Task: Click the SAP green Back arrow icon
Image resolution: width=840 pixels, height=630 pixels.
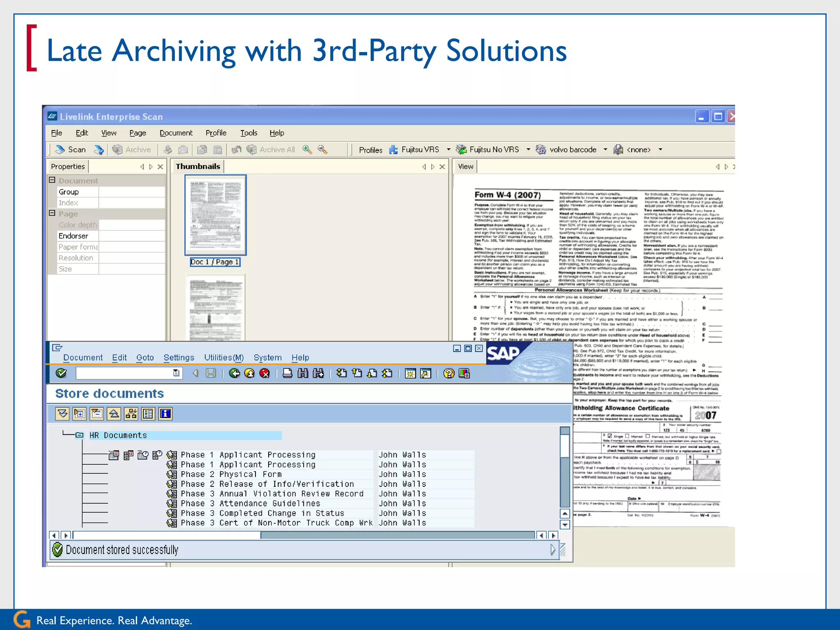Action: (x=234, y=373)
